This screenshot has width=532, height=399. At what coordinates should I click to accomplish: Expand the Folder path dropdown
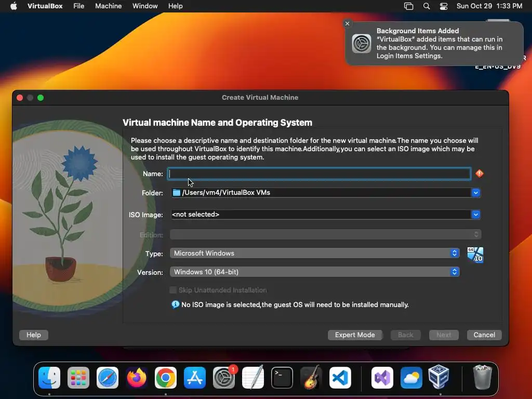coord(476,193)
